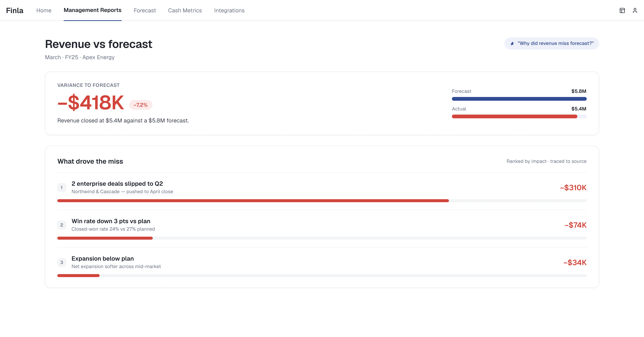Click the "Revenue vs forecast" heading
The image size is (644, 337).
point(98,44)
